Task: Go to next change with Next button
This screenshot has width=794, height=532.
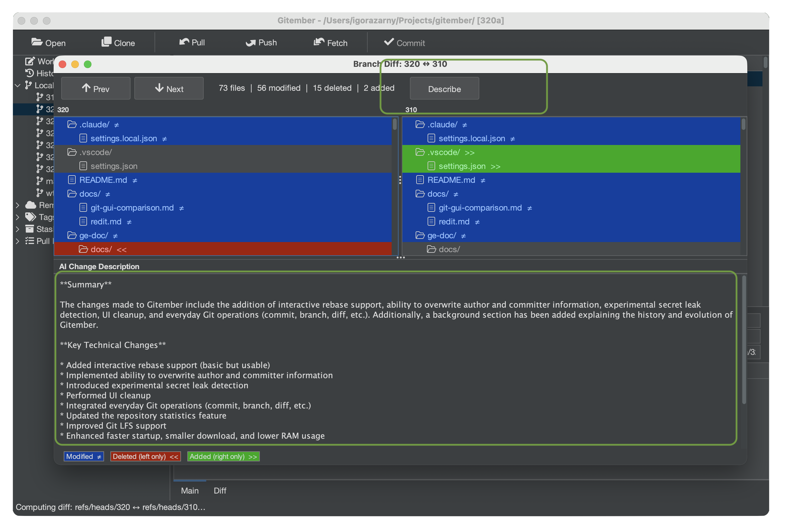Action: [x=169, y=88]
